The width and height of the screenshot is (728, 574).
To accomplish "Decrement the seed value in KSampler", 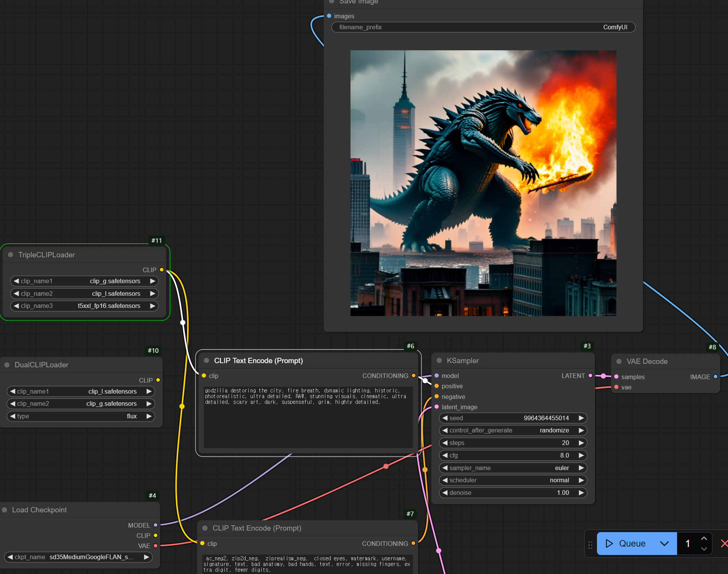I will coord(445,418).
